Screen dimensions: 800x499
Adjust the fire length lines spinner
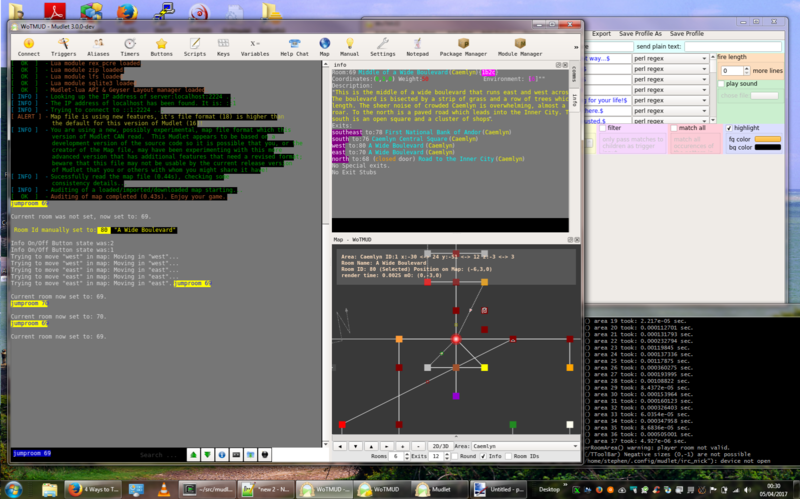pyautogui.click(x=735, y=70)
